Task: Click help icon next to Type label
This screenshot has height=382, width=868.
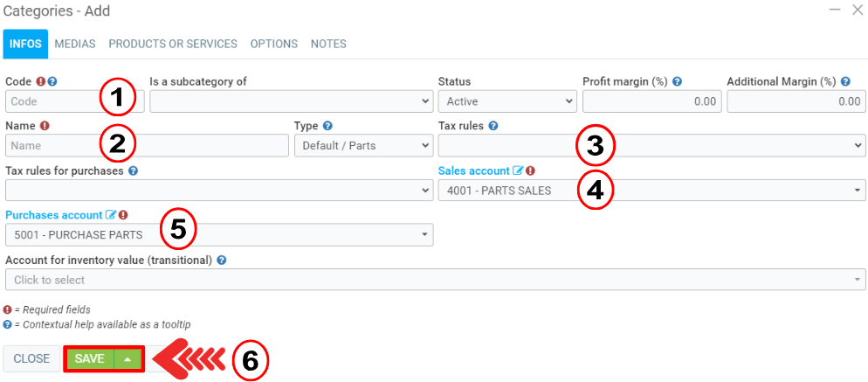Action: pos(327,126)
